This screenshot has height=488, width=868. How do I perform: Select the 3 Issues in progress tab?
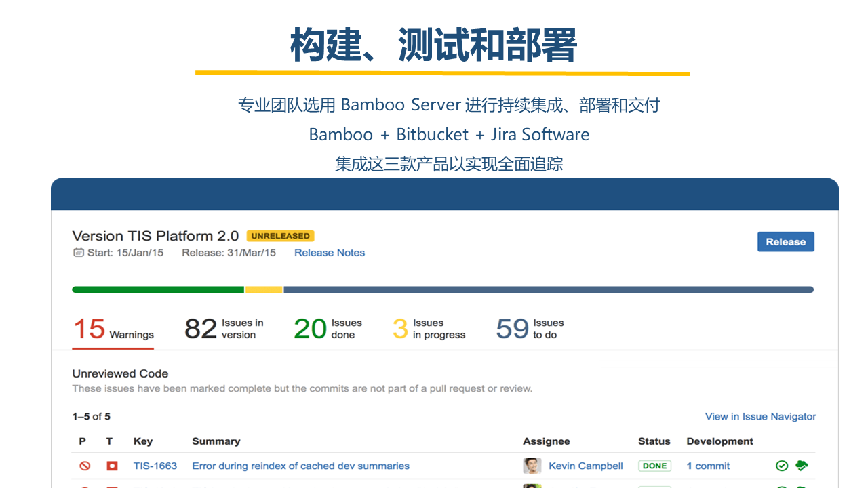tap(429, 329)
